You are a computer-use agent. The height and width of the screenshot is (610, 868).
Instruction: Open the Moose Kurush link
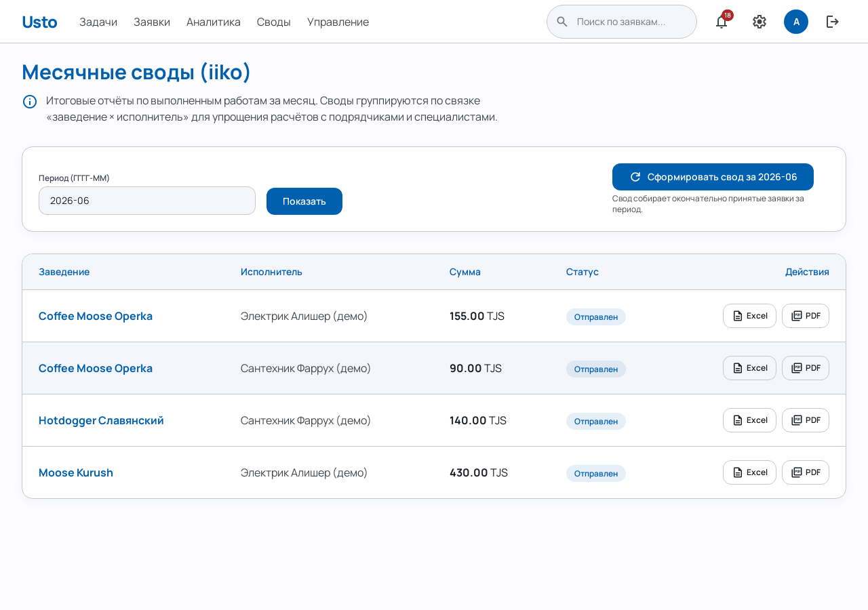click(x=76, y=472)
